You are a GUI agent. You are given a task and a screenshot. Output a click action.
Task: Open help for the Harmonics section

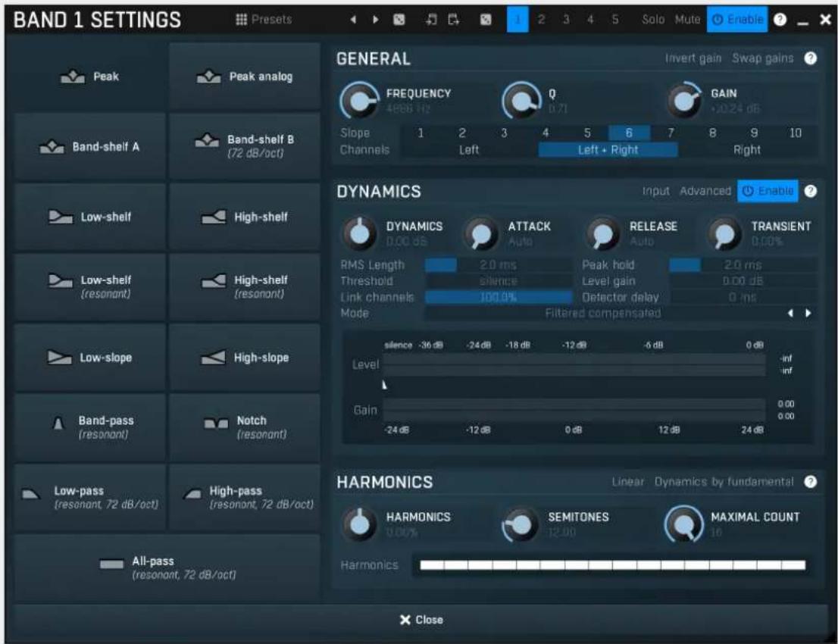[x=810, y=482]
